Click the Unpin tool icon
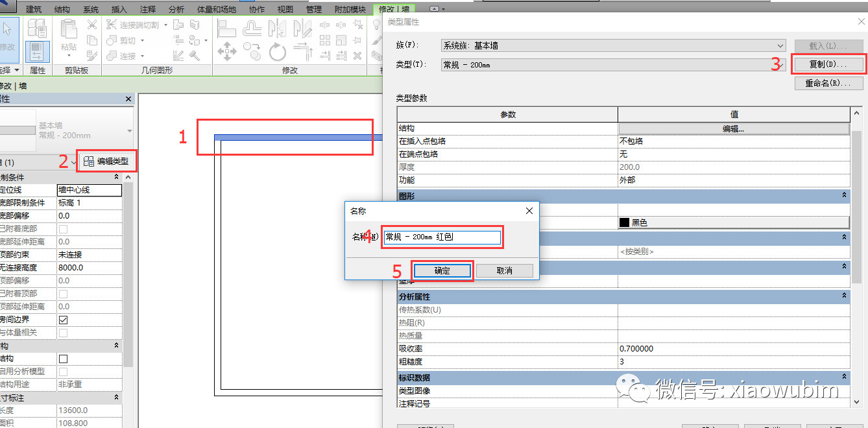Viewport: 868px width, 428px height. click(357, 25)
